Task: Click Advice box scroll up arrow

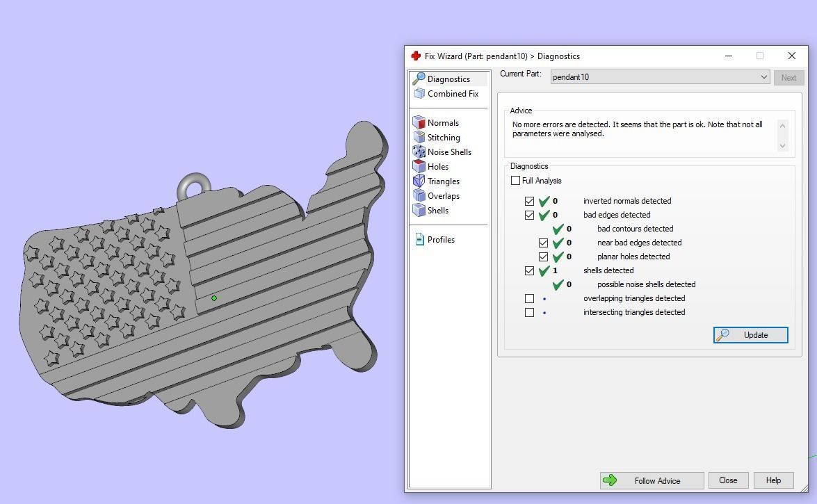Action: (x=782, y=126)
